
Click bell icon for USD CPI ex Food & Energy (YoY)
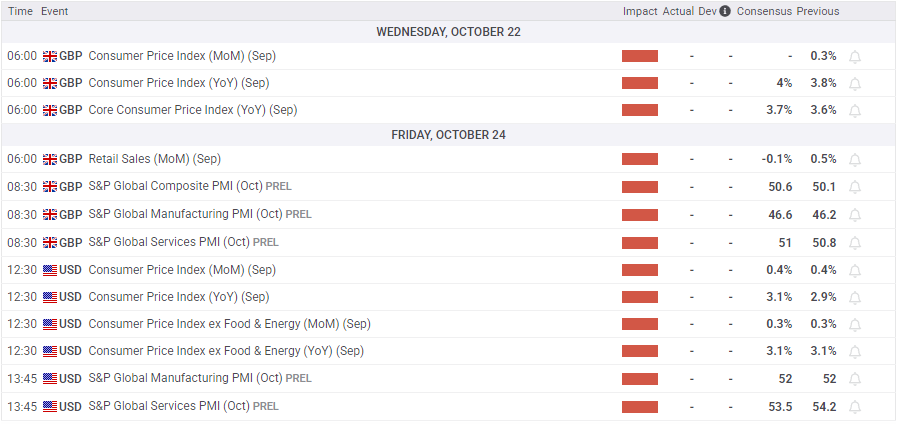click(855, 352)
